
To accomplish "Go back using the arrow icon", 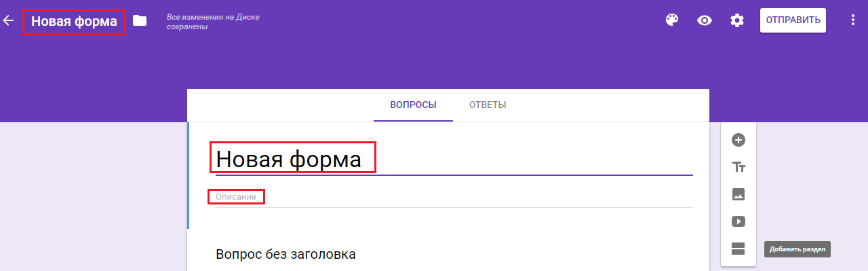I will [x=8, y=20].
